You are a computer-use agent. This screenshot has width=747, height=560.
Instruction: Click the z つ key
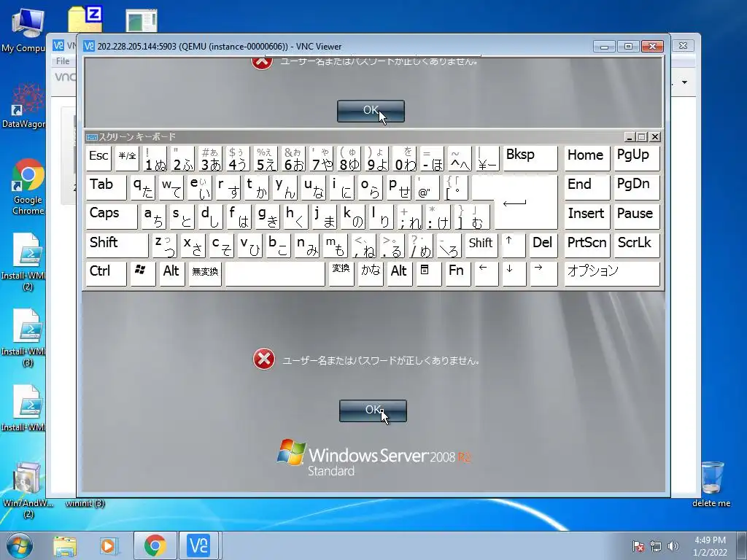tap(165, 246)
